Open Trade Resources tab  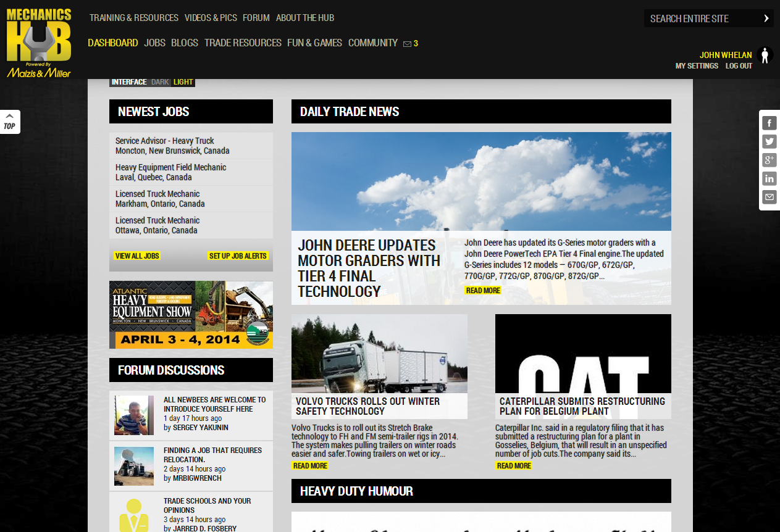[243, 43]
